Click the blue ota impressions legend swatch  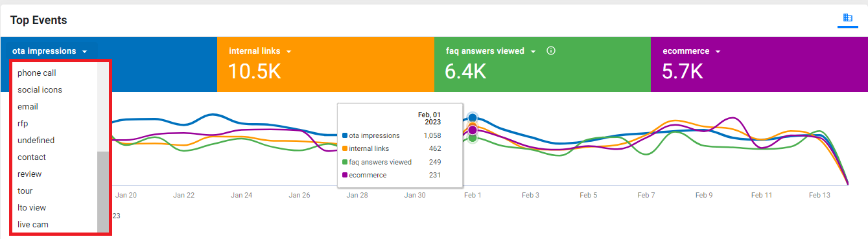(344, 136)
